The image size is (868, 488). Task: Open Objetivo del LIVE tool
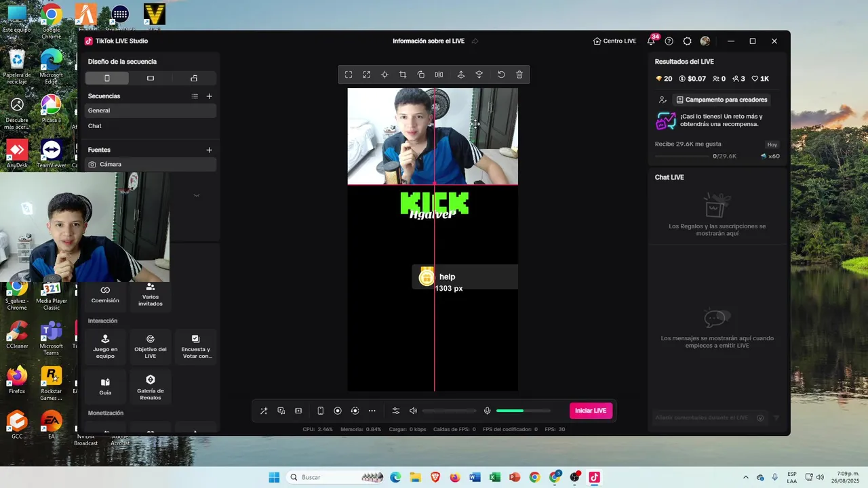pos(151,347)
